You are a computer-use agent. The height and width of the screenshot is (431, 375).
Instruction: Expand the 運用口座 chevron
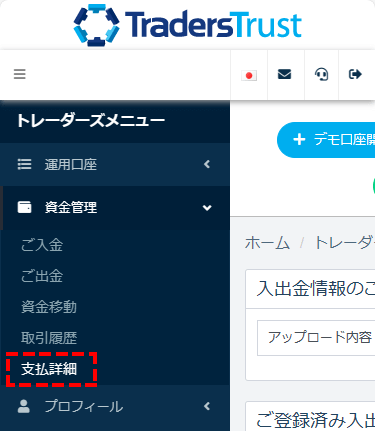click(x=207, y=164)
